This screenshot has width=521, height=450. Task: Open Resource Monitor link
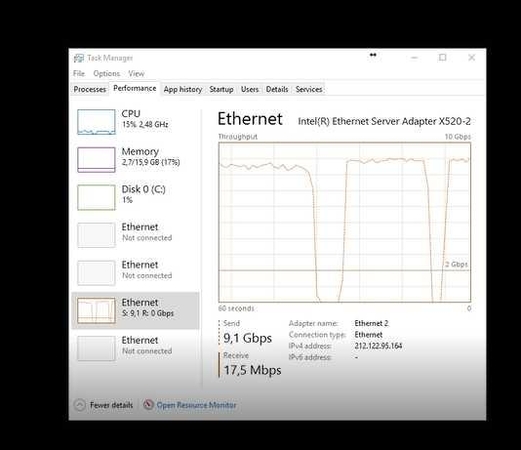tap(196, 405)
